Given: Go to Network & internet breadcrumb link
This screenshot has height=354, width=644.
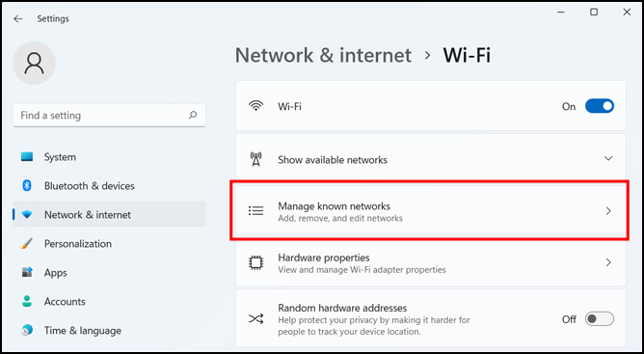Looking at the screenshot, I should click(x=323, y=55).
